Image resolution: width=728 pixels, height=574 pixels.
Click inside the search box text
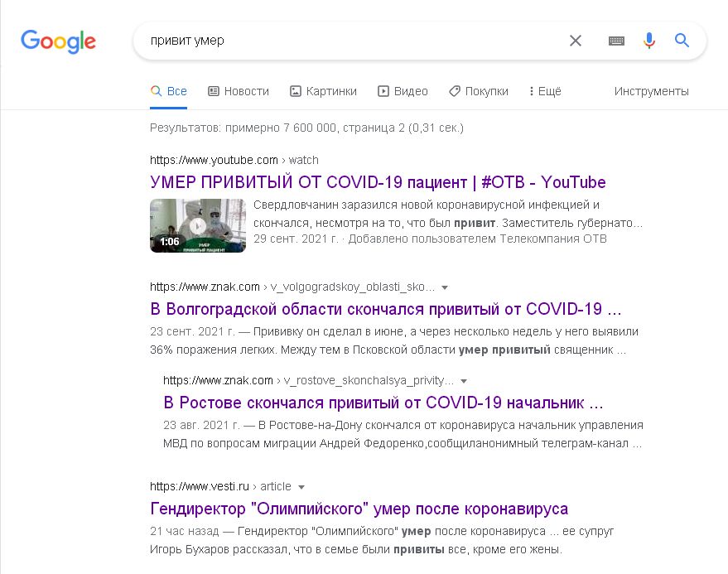(187, 41)
